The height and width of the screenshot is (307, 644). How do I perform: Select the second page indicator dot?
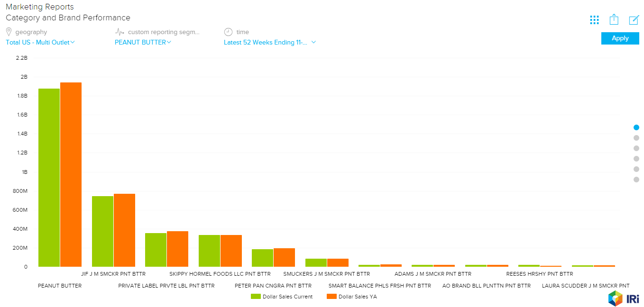(x=636, y=138)
